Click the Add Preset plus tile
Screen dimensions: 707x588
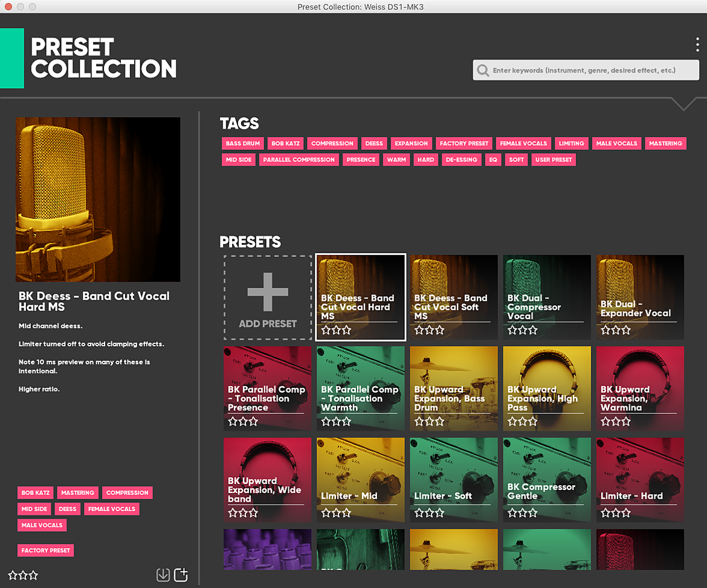point(268,297)
